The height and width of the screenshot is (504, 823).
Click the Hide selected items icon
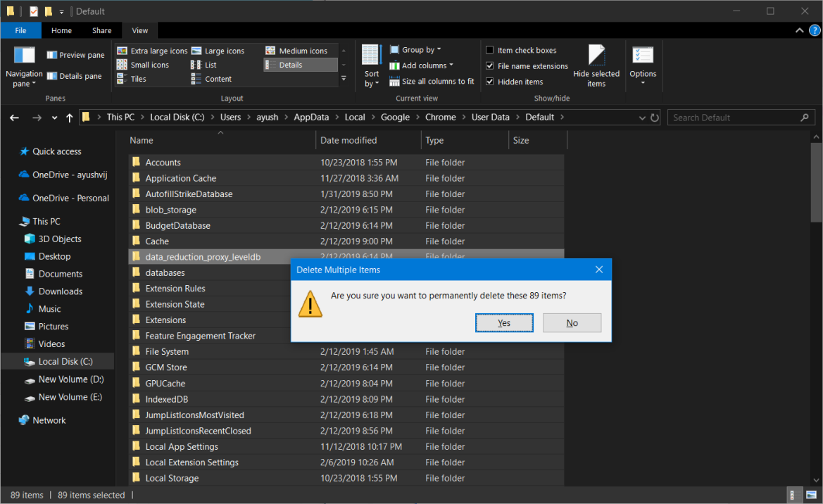pyautogui.click(x=596, y=56)
